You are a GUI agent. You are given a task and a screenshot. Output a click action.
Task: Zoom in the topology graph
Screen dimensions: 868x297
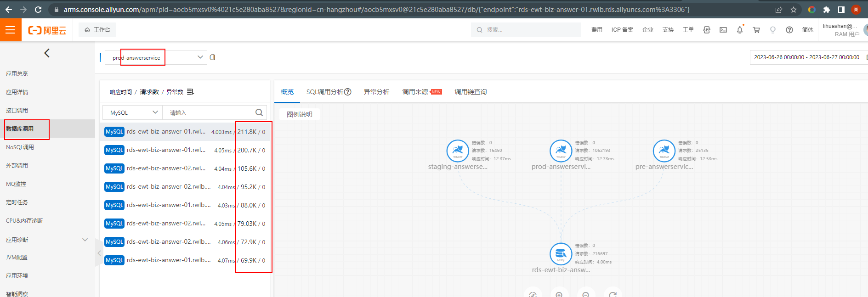point(559,294)
